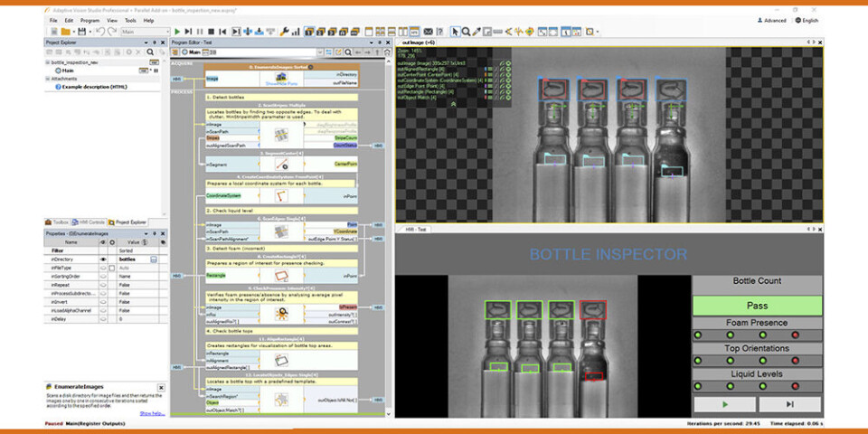
Task: Open the File menu
Action: pos(53,21)
